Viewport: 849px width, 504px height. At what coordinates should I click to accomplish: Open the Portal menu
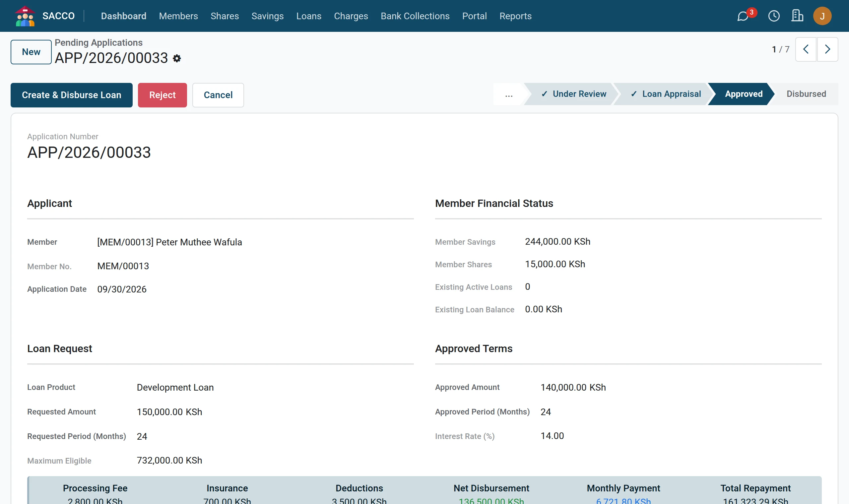pos(475,16)
